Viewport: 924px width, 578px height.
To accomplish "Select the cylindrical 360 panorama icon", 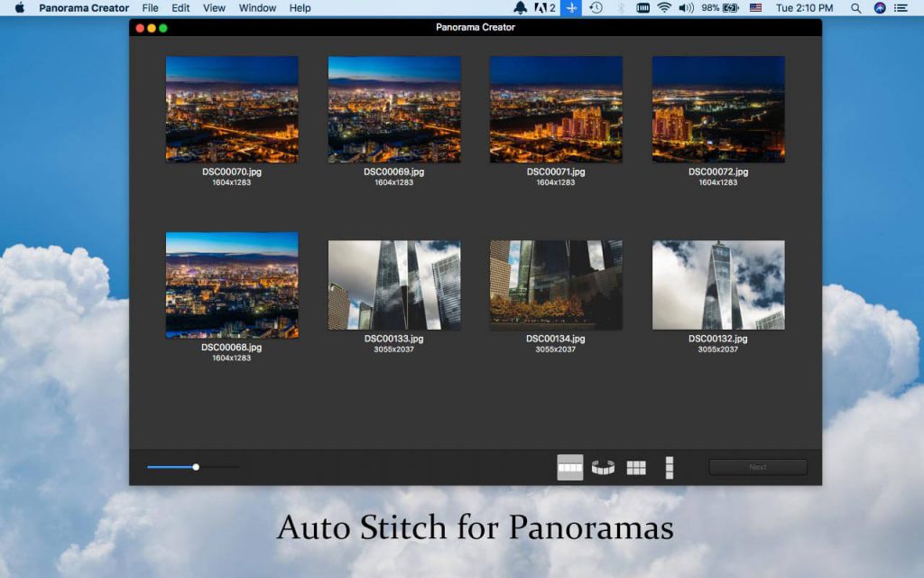I will 603,467.
